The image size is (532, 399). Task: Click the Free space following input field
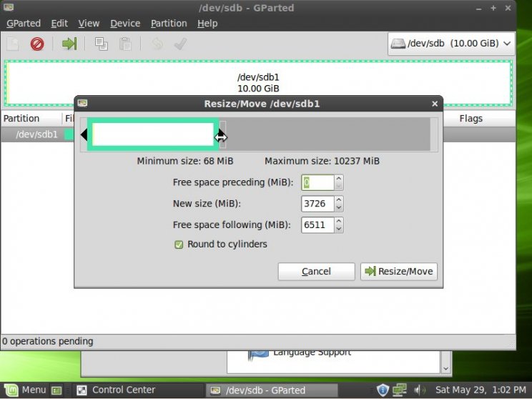317,225
